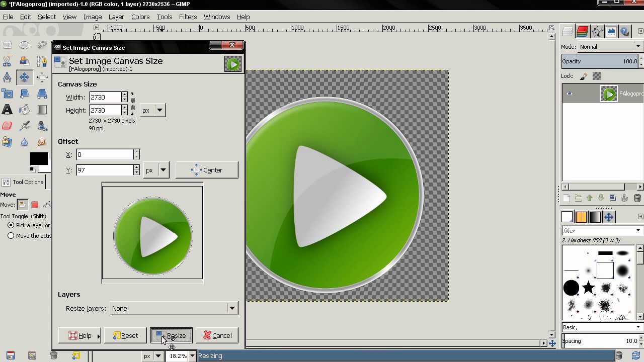The height and width of the screenshot is (362, 644).
Task: Open the Resize layers dropdown
Action: pyautogui.click(x=174, y=308)
